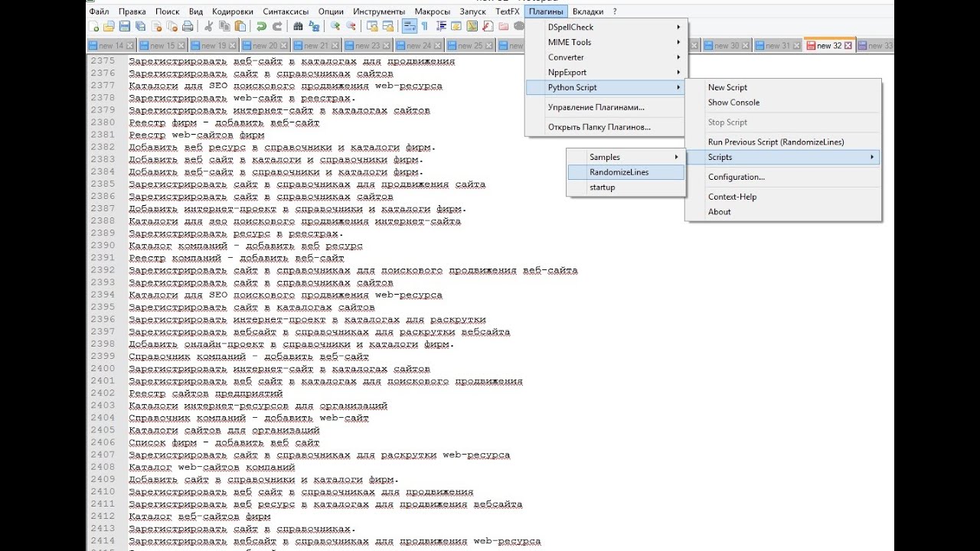The image size is (980, 551).
Task: Open the Синтаксисы menu
Action: coord(286,11)
